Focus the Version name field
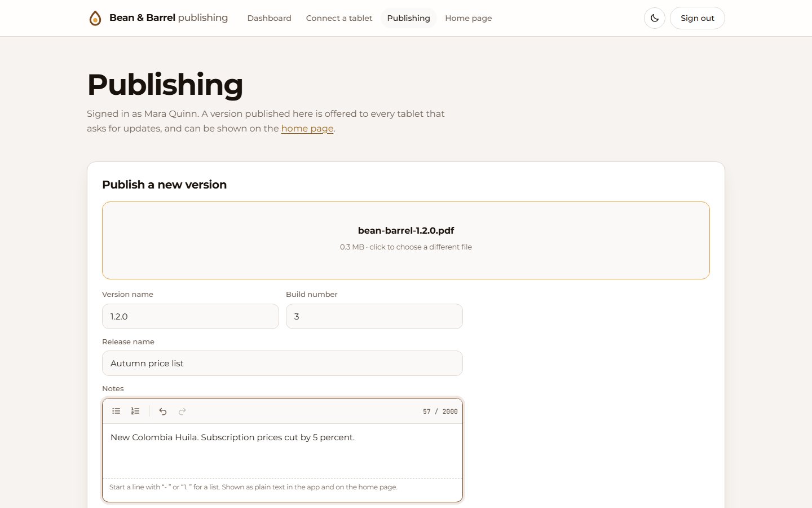 191,317
